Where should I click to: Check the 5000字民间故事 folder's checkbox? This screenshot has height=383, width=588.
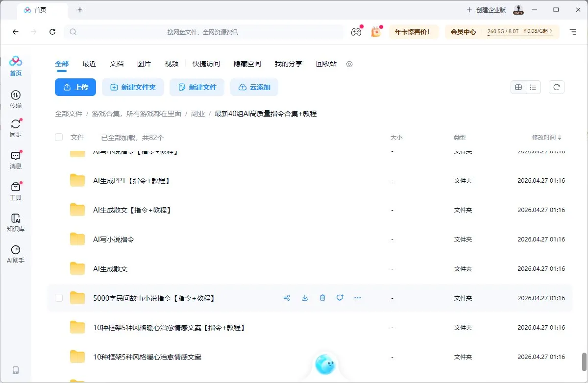point(58,297)
